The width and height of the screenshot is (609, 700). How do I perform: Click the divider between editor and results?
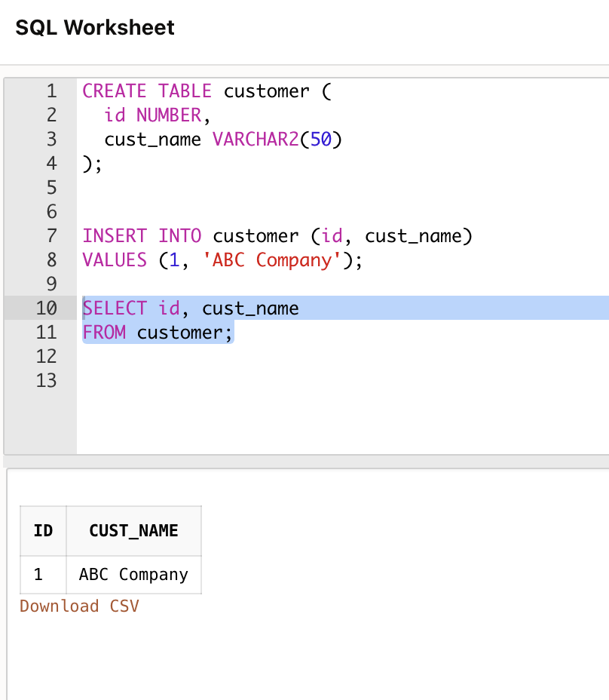coord(305,461)
